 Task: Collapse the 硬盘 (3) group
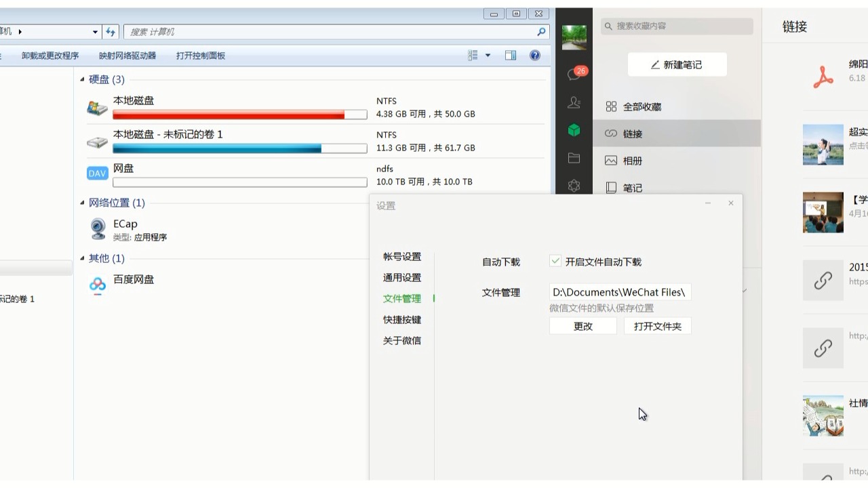pyautogui.click(x=83, y=79)
